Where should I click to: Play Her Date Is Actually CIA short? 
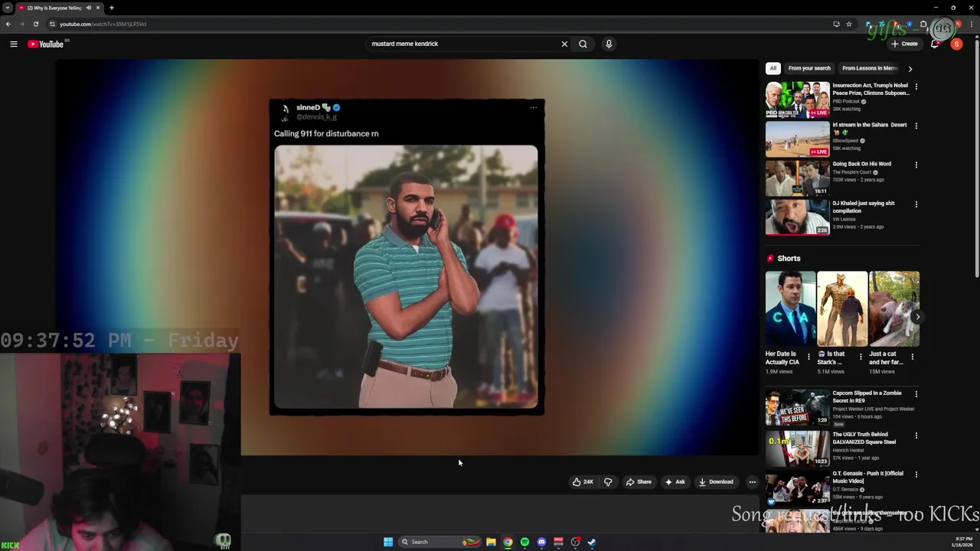790,308
